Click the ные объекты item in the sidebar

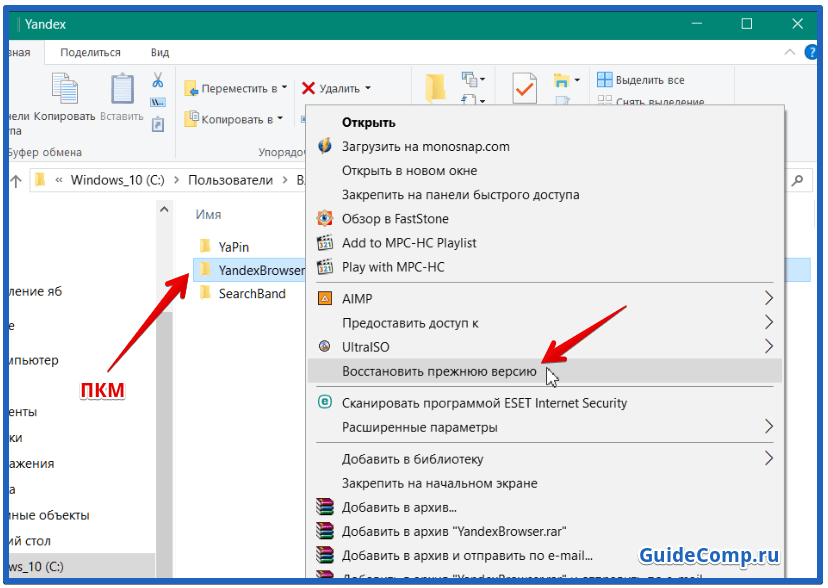[49, 515]
